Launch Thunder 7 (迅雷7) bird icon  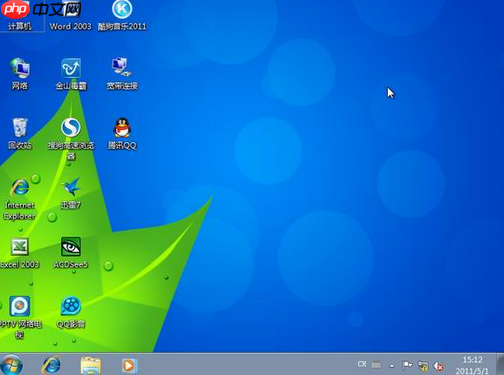[71, 193]
